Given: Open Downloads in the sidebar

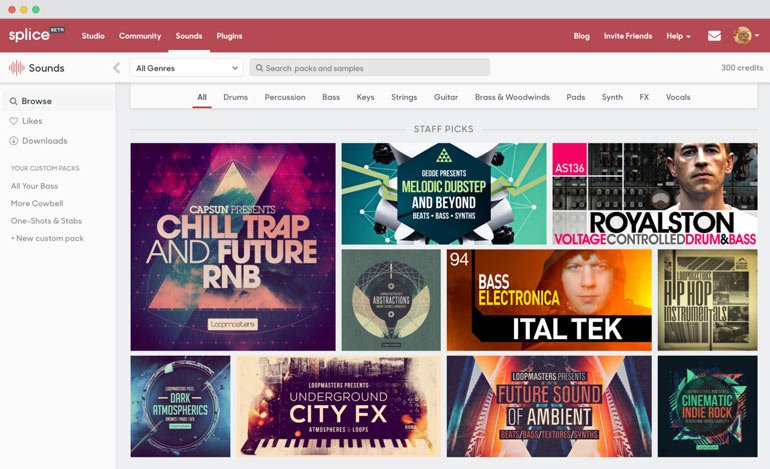Looking at the screenshot, I should (44, 141).
